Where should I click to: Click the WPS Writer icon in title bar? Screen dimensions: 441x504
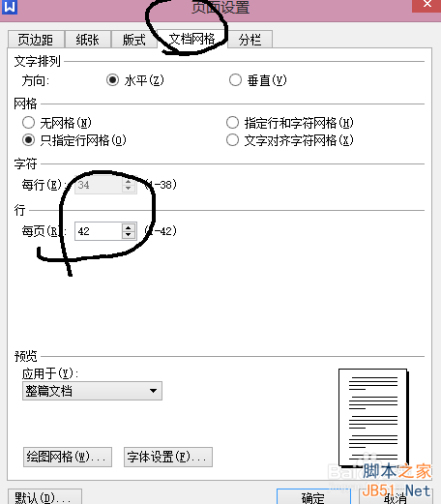(10, 7)
